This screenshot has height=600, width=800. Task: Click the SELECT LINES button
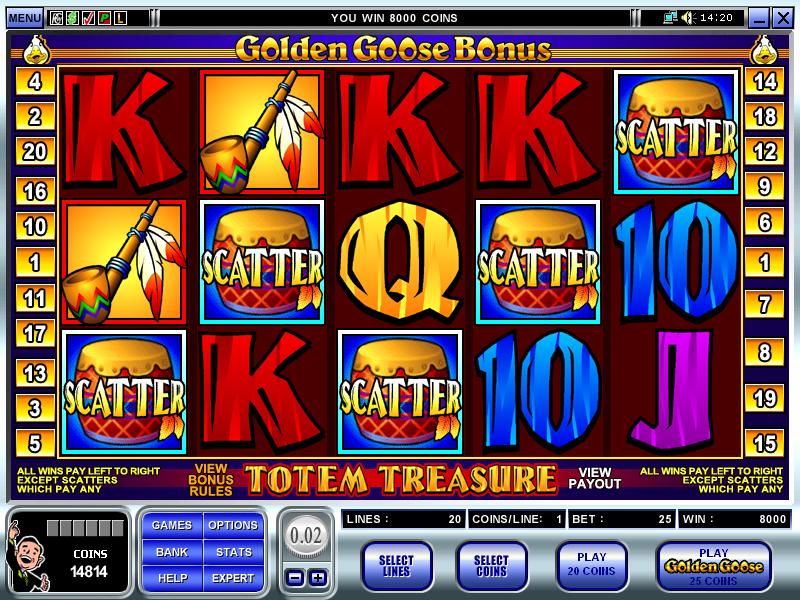click(x=396, y=566)
